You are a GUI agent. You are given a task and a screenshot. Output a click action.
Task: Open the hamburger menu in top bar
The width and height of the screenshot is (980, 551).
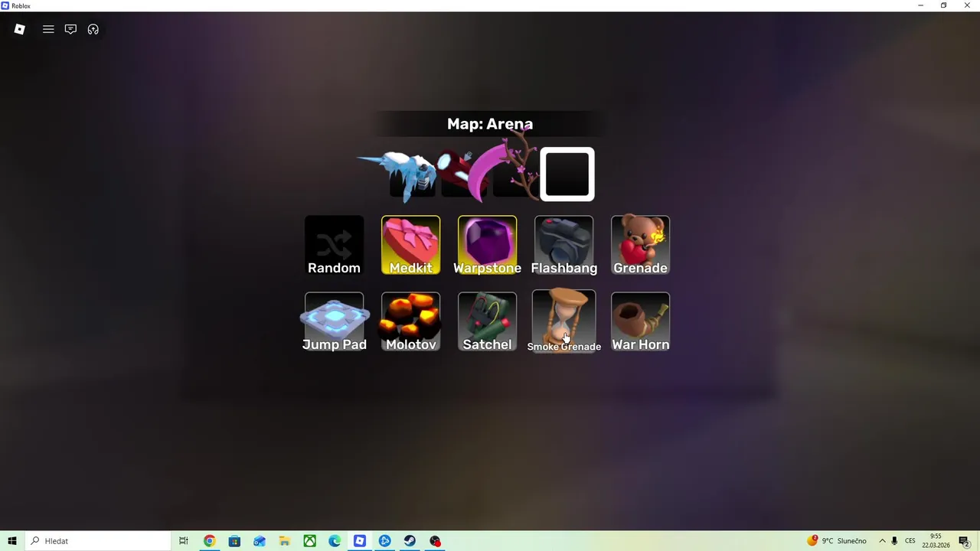coord(48,29)
